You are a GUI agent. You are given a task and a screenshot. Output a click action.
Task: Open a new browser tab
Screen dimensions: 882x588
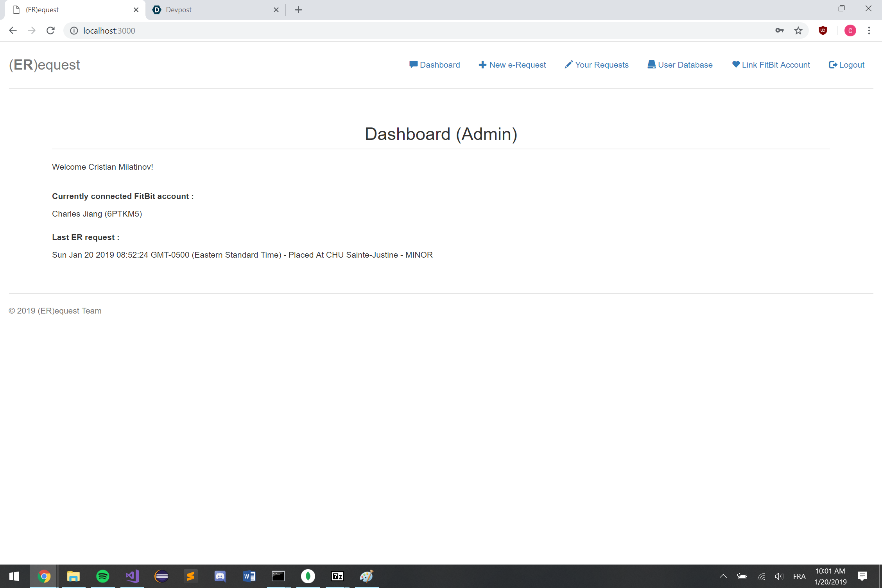pyautogui.click(x=298, y=10)
